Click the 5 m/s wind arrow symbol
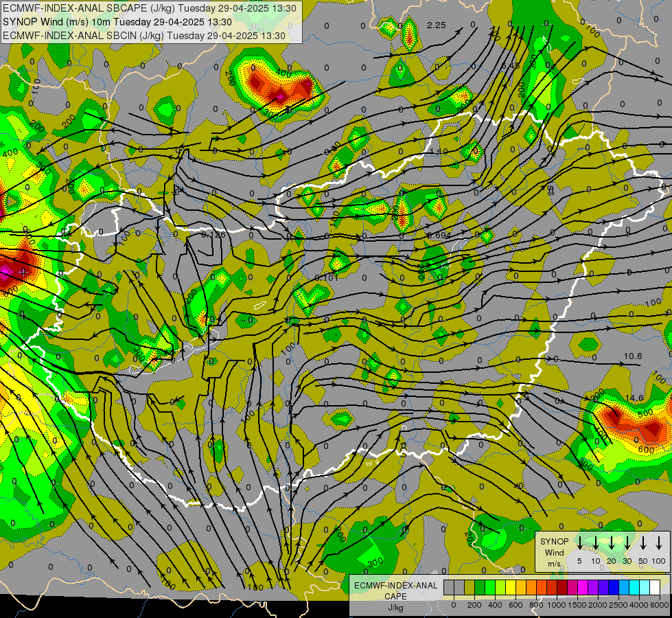This screenshot has width=672, height=618. point(579,543)
